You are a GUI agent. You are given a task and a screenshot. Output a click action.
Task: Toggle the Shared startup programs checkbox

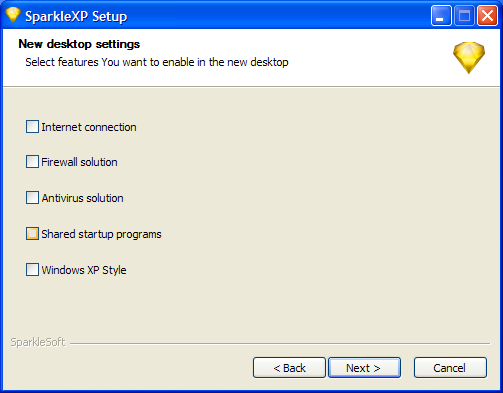coord(32,234)
